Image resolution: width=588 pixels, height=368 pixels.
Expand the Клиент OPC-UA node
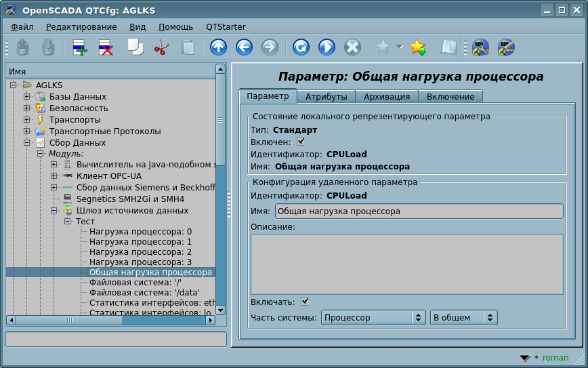pyautogui.click(x=54, y=176)
